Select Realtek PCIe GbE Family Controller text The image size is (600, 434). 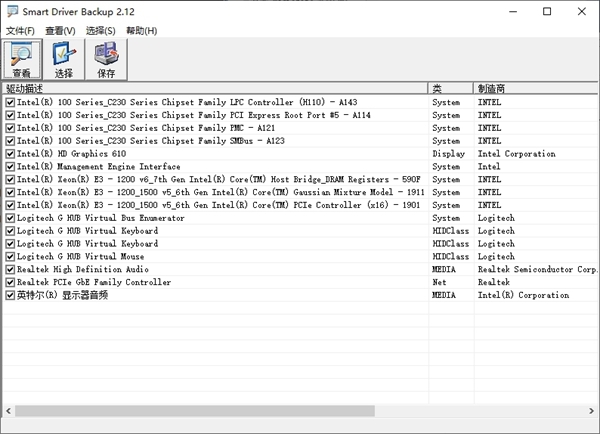(x=94, y=282)
